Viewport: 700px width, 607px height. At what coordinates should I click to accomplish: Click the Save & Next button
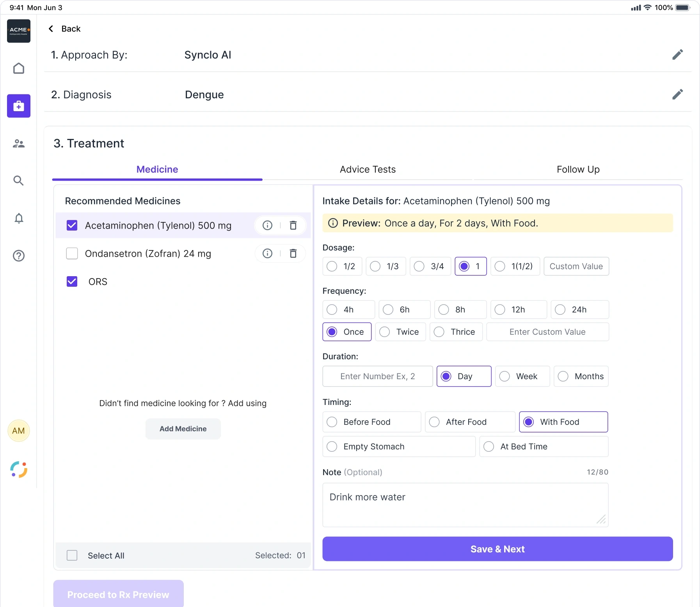(x=497, y=549)
